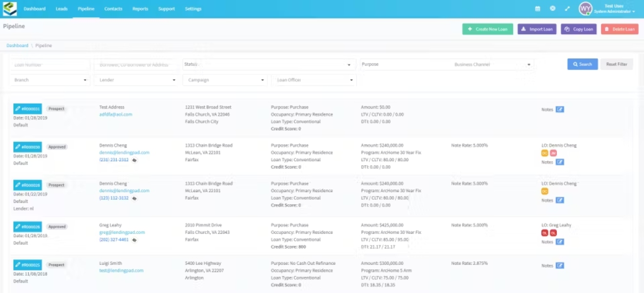Click the Delete Loan button

620,29
